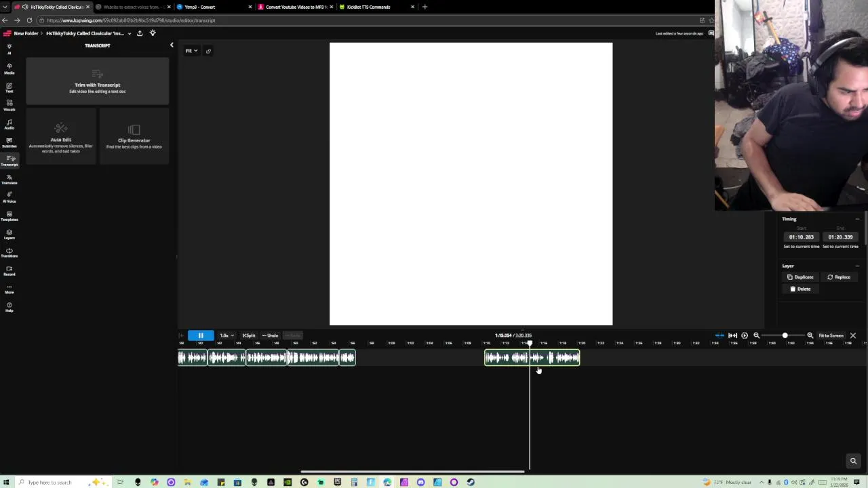Collapse the Transcript panel with the arrow

pos(172,45)
